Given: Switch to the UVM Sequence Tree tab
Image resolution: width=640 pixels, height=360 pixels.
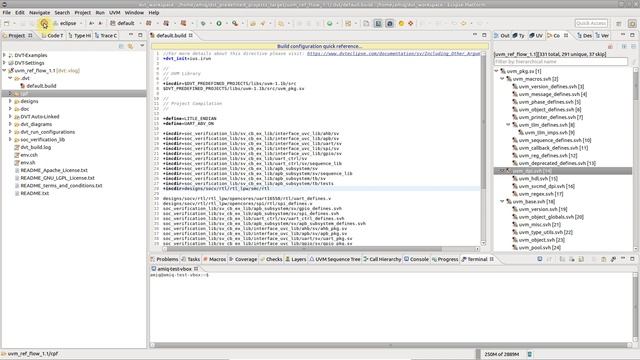Looking at the screenshot, I should coord(335,259).
